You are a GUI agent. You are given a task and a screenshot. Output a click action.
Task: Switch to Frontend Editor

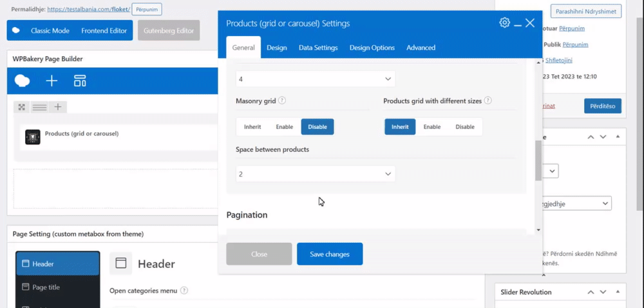pos(103,30)
